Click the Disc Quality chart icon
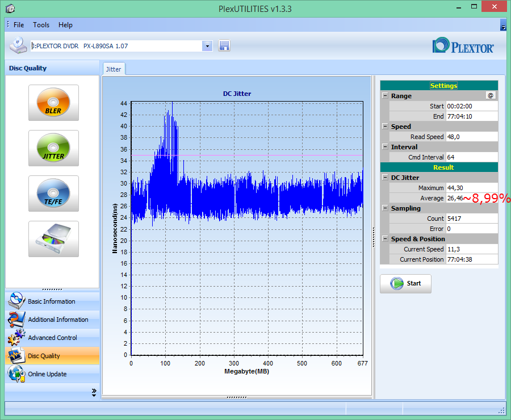 [x=16, y=355]
